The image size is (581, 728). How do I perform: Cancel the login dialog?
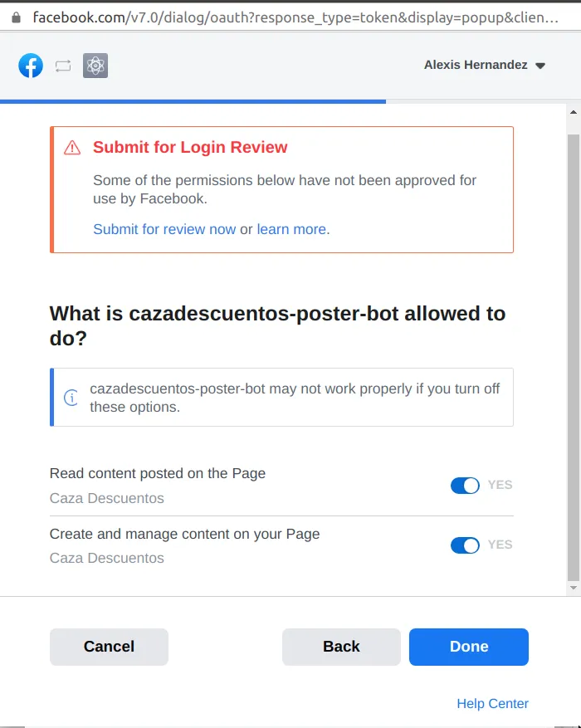coord(109,647)
